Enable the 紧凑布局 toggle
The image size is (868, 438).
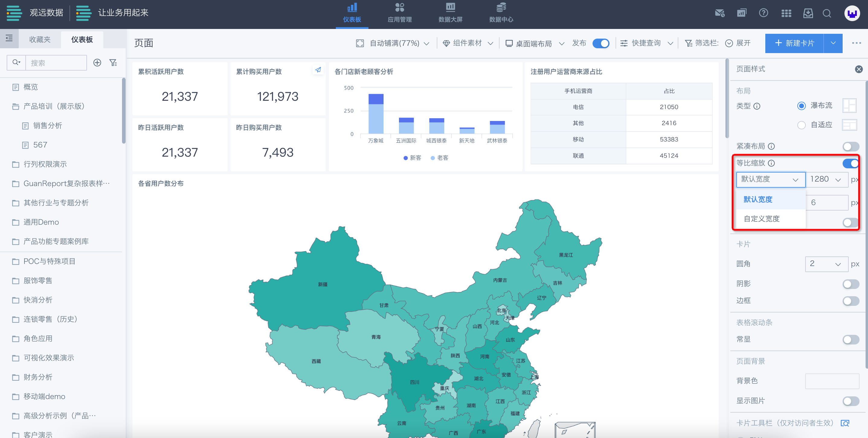tap(850, 146)
